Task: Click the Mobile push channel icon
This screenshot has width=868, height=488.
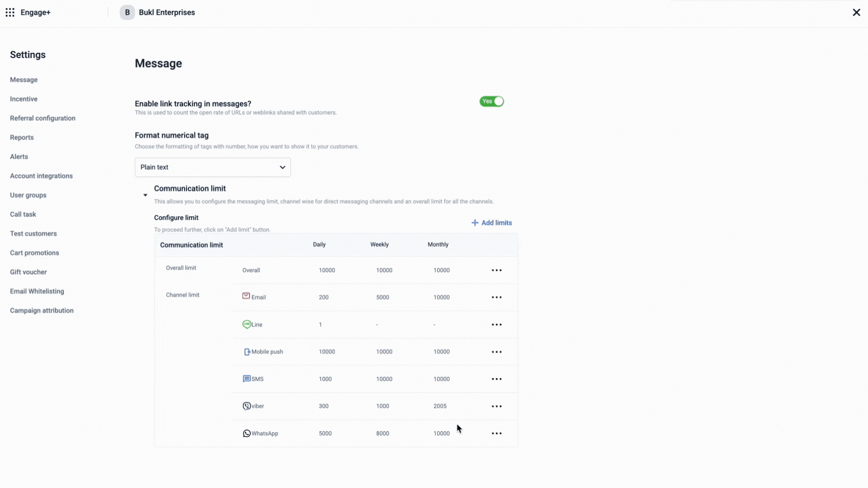Action: [x=247, y=352]
